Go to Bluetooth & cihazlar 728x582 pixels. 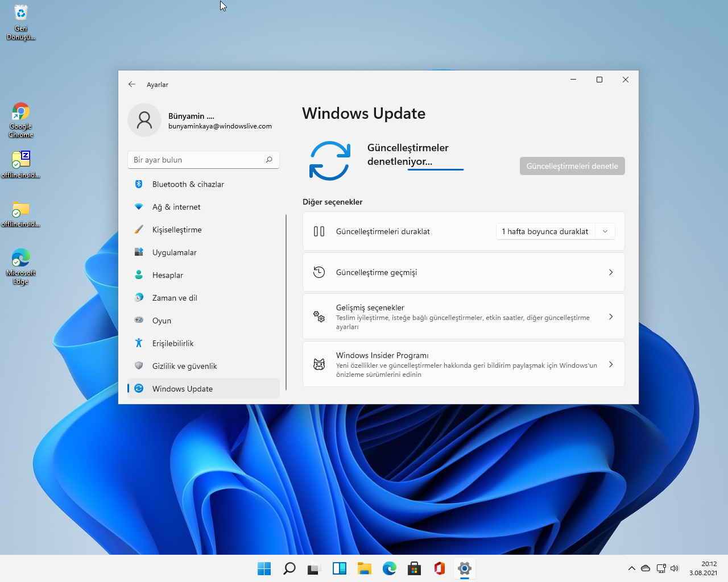pos(204,184)
